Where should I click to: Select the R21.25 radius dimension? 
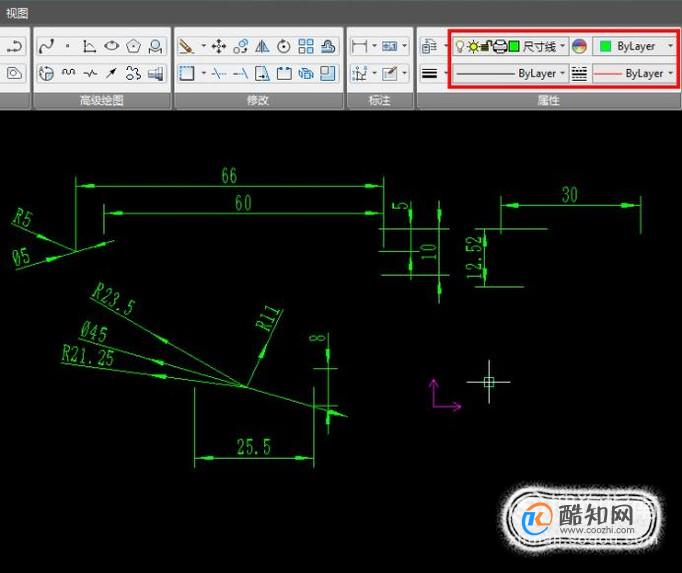click(88, 355)
